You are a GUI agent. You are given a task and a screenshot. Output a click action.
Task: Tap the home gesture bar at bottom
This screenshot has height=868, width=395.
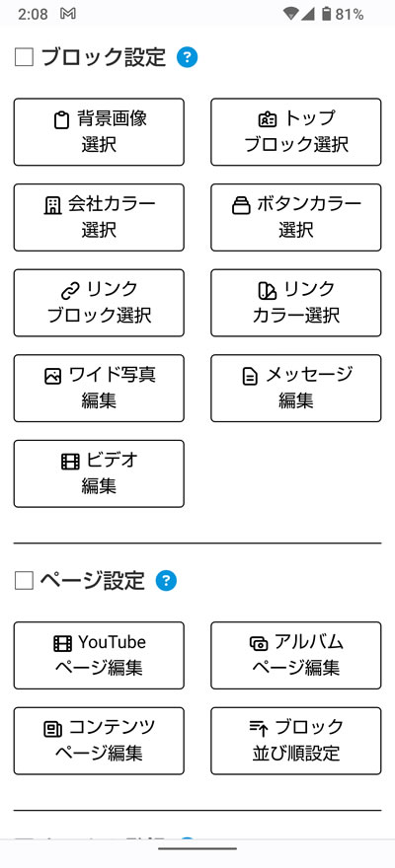tap(197, 848)
